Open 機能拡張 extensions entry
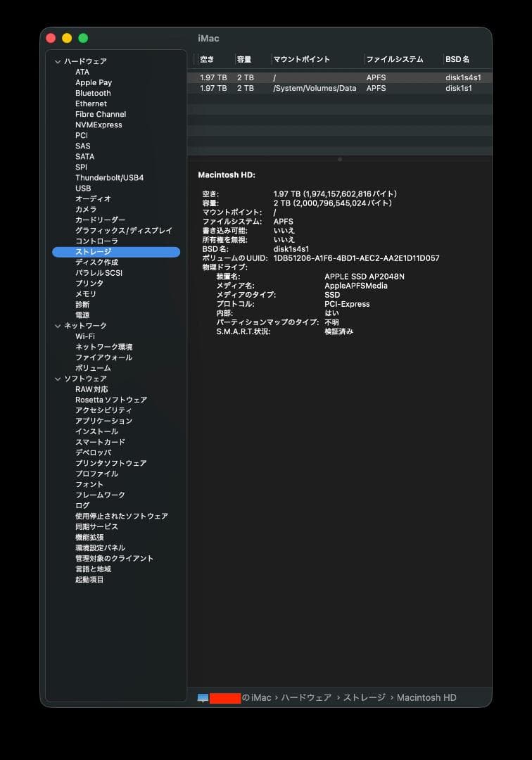Viewport: 532px width, 760px height. [89, 538]
